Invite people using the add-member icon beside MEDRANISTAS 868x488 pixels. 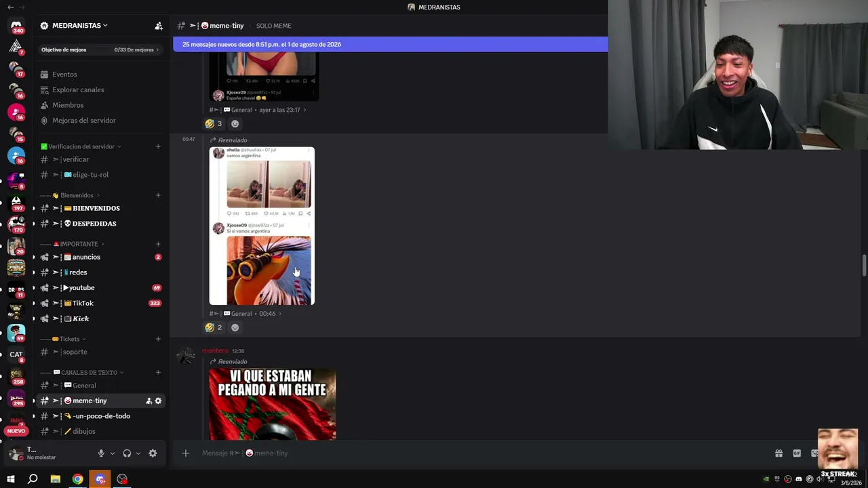(159, 26)
